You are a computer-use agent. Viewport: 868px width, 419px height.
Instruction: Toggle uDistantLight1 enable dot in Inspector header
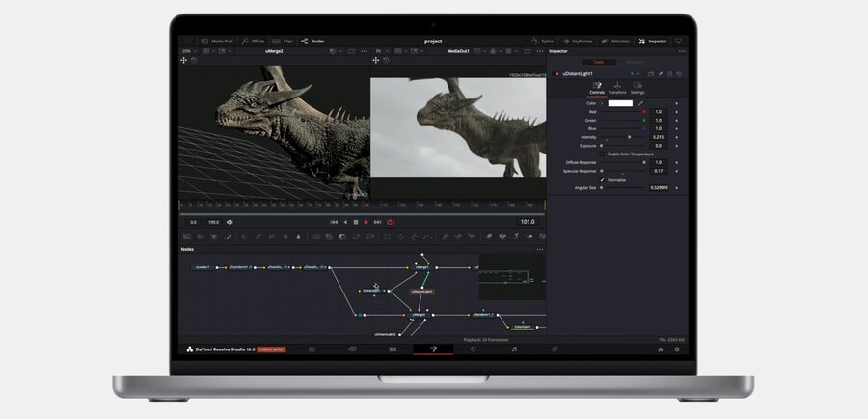pyautogui.click(x=556, y=73)
